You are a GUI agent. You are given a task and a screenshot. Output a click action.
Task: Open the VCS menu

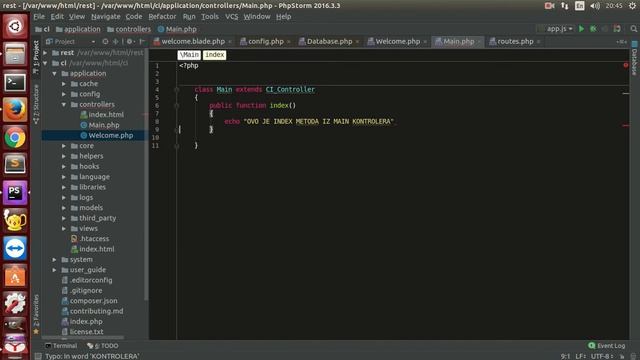coord(231,17)
